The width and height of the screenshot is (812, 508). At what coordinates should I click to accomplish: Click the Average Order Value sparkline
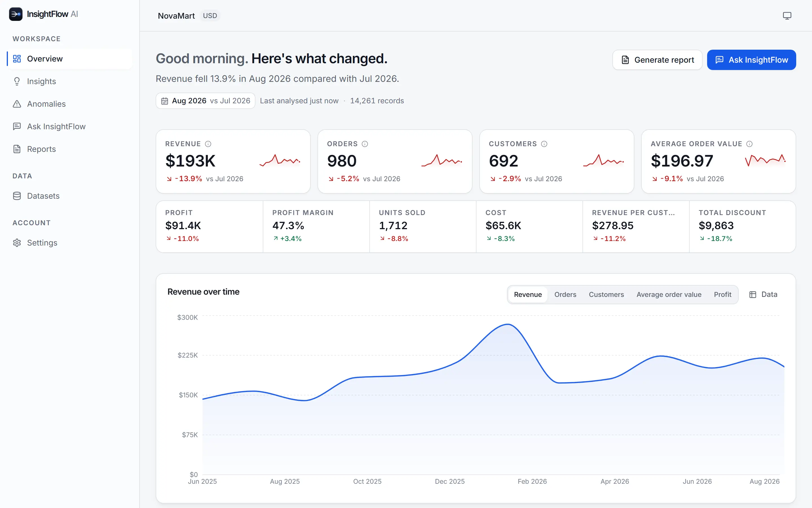pos(765,161)
